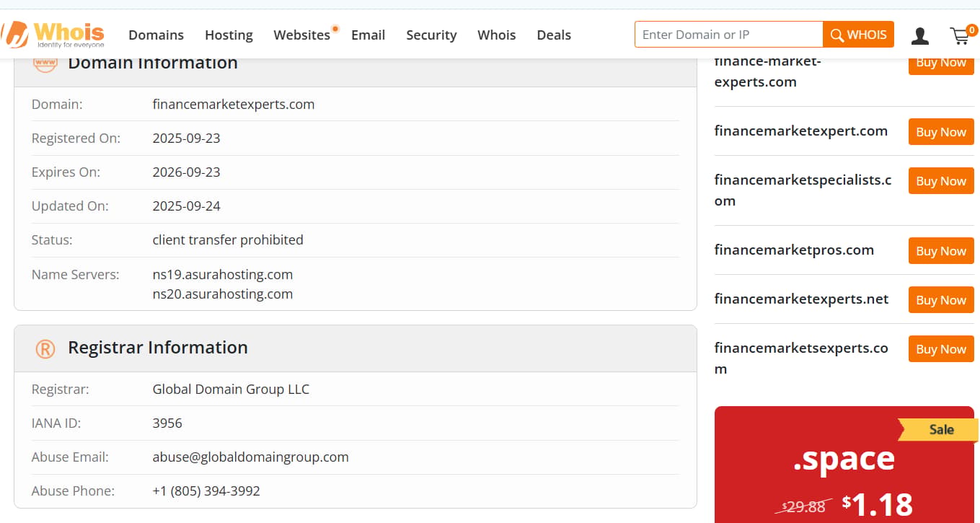980x523 pixels.
Task: Open the Deals menu
Action: (x=554, y=35)
